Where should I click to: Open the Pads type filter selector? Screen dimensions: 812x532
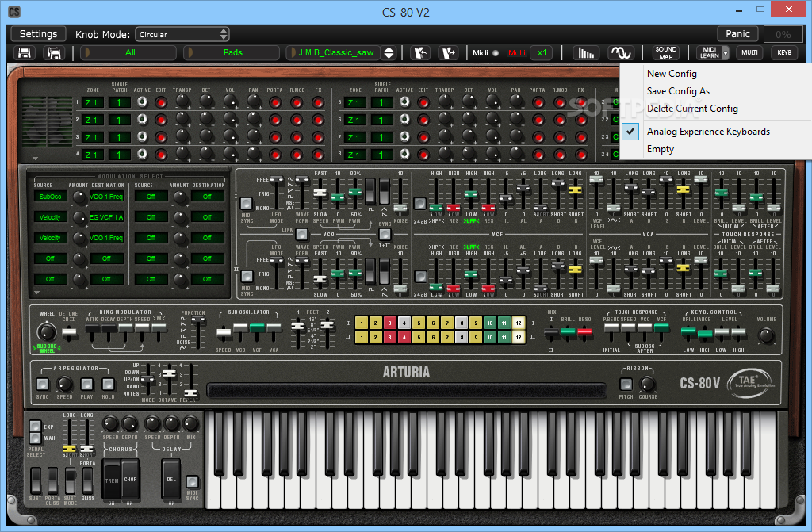tap(232, 53)
